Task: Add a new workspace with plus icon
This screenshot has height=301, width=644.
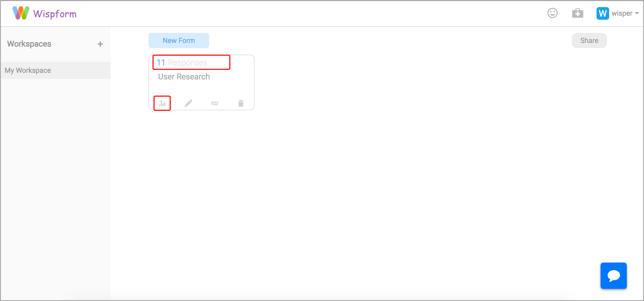Action: point(100,44)
